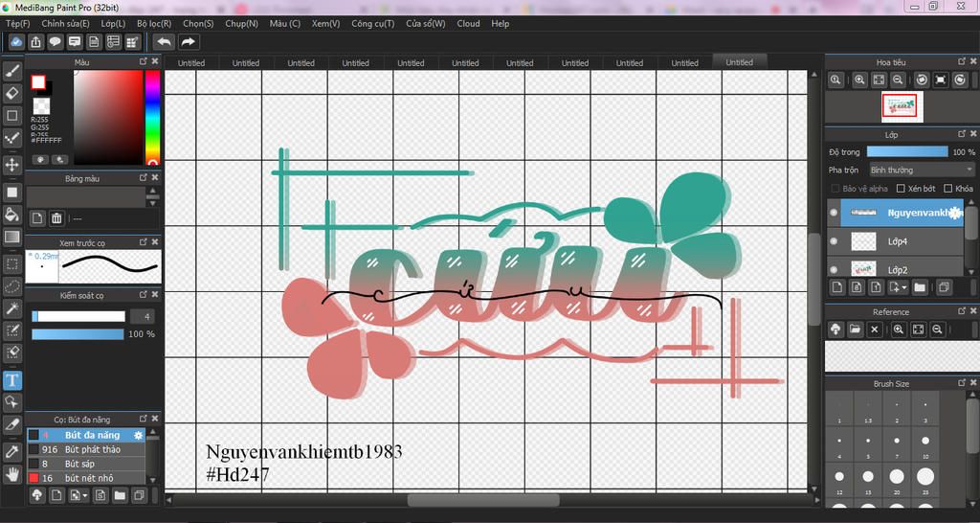Switch to the first Untitled tab

190,62
